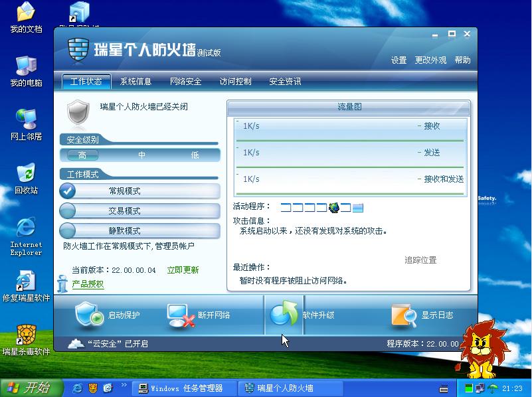Click 瑞星个人防火墙 taskbar button
532x397 pixels.
click(x=291, y=388)
